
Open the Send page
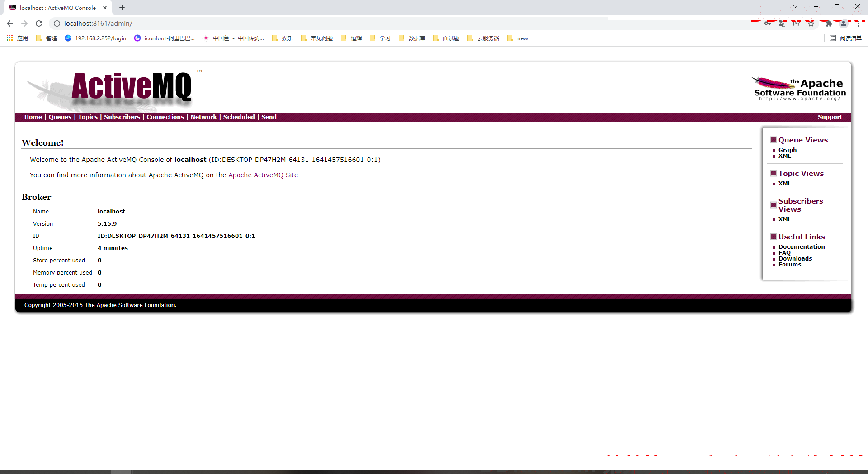(x=269, y=117)
